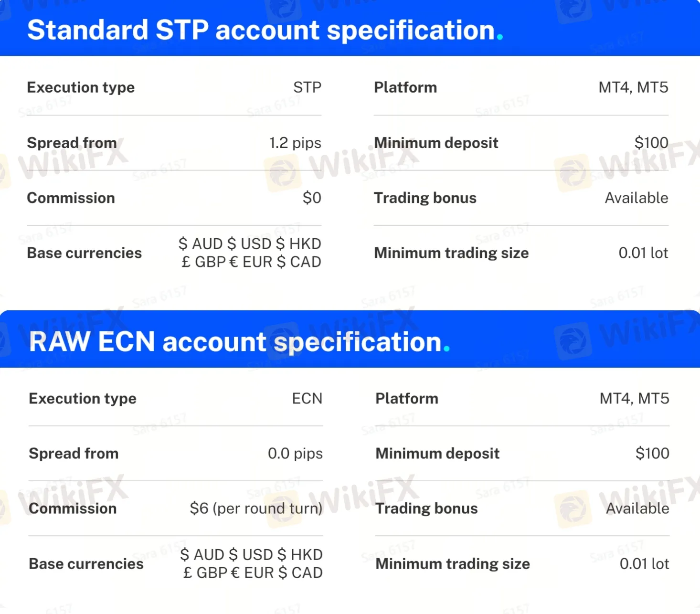Click the RAW ECN $100 minimum deposit value
This screenshot has height=614, width=700.
(x=652, y=453)
